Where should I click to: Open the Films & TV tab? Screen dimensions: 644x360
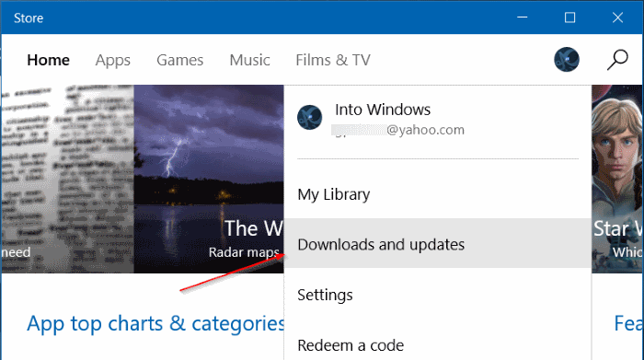(x=333, y=60)
